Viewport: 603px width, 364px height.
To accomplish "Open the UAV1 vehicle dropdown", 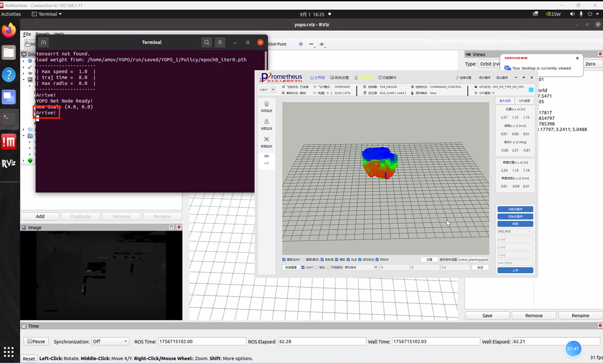I will pos(267,90).
